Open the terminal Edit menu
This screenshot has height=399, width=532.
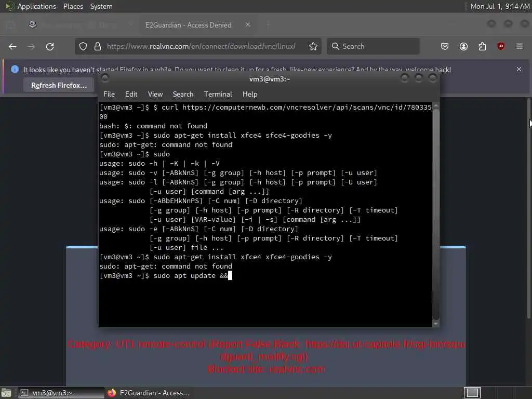click(131, 95)
